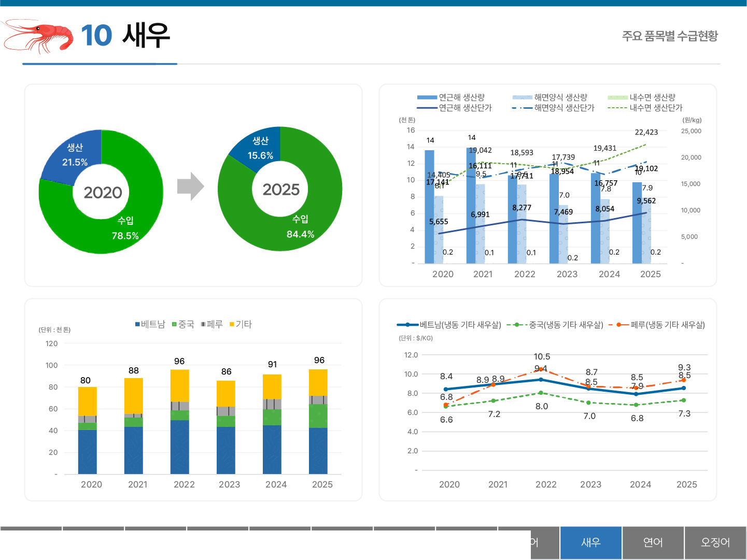The width and height of the screenshot is (747, 560).
Task: Click the 19,431 data label
Action: (605, 148)
